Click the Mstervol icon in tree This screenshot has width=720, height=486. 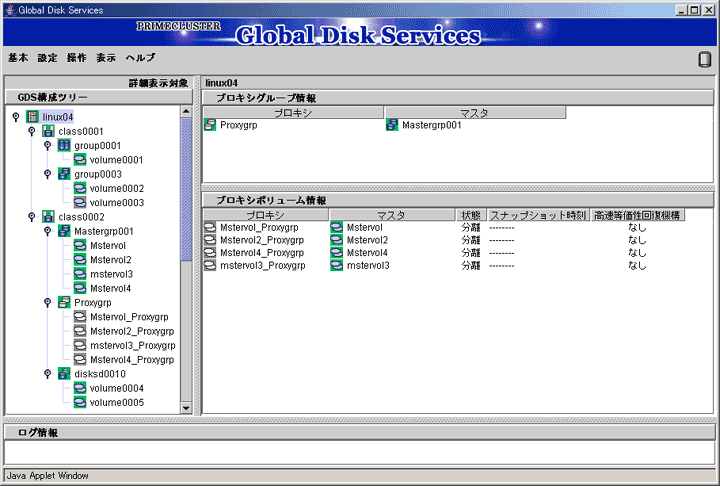click(x=80, y=245)
